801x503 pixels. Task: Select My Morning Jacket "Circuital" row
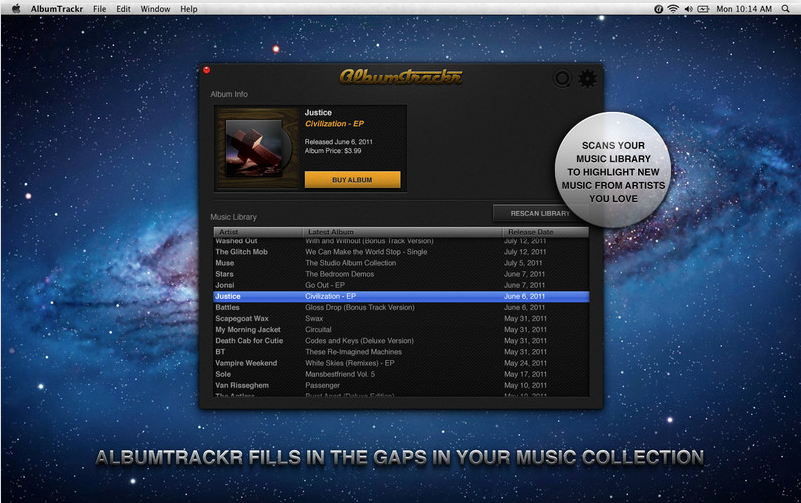click(x=401, y=330)
